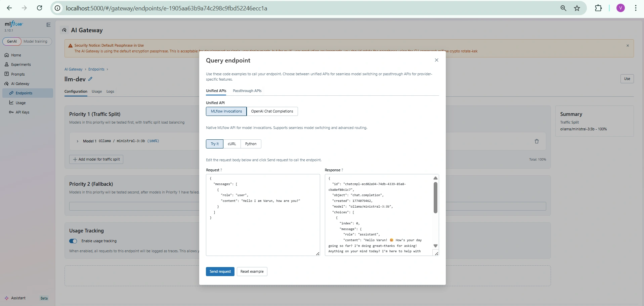
Task: Click the AI Gateway header icon
Action: coord(64,30)
